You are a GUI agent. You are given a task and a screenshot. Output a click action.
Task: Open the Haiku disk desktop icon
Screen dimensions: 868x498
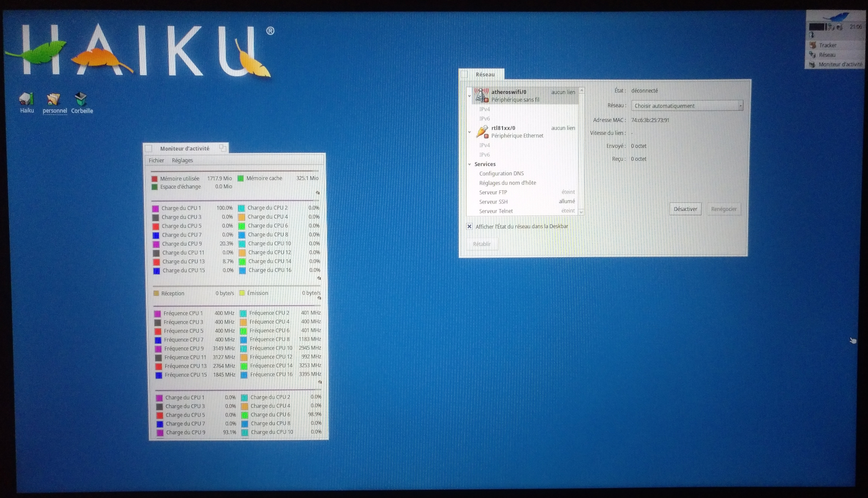26,99
